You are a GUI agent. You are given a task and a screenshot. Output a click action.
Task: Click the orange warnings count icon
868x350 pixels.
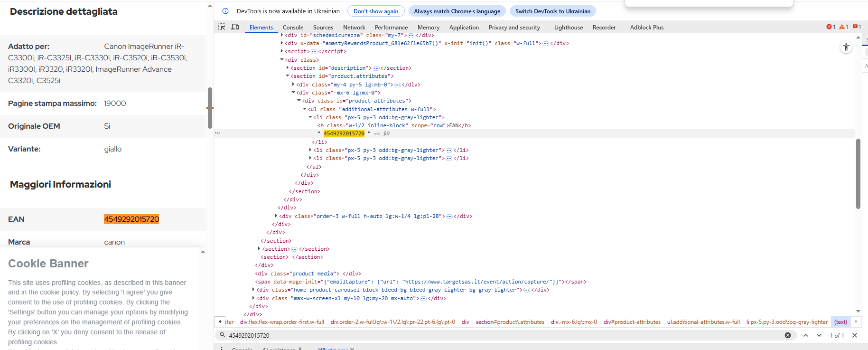[x=844, y=27]
